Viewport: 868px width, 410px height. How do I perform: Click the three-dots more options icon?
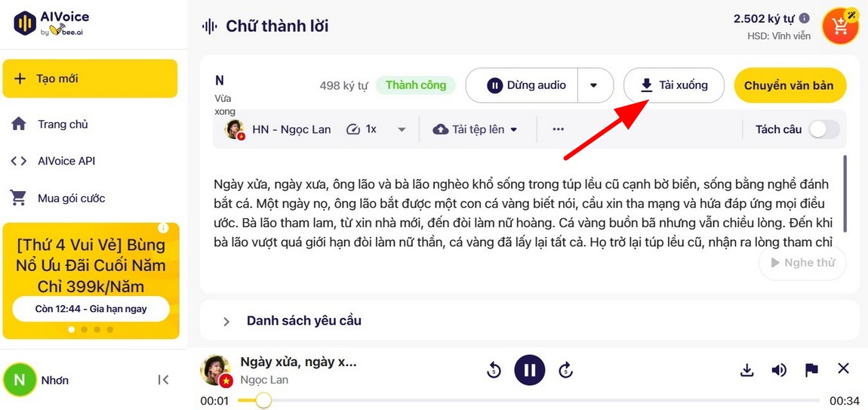[558, 129]
